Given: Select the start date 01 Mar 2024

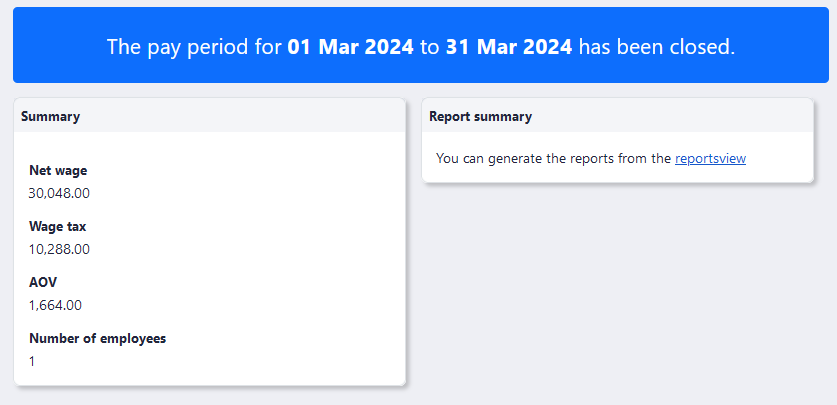Looking at the screenshot, I should (350, 46).
